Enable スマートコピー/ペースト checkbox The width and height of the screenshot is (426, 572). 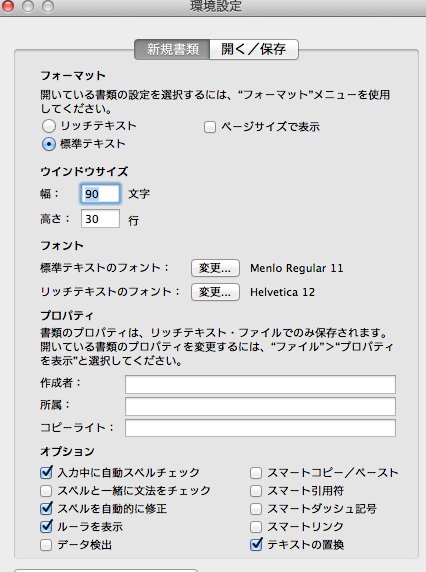[256, 473]
